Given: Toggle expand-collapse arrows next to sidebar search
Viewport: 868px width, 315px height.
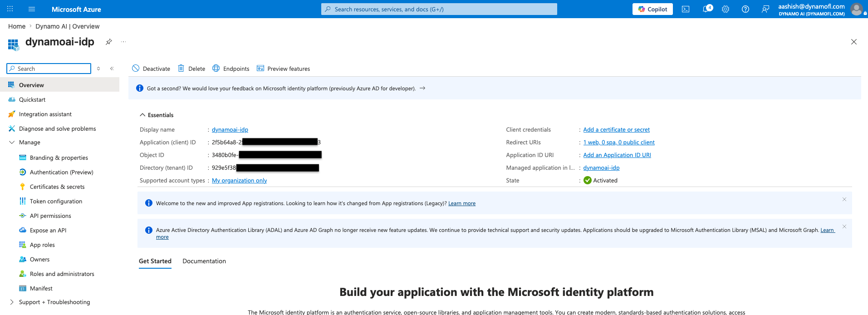Looking at the screenshot, I should [98, 69].
